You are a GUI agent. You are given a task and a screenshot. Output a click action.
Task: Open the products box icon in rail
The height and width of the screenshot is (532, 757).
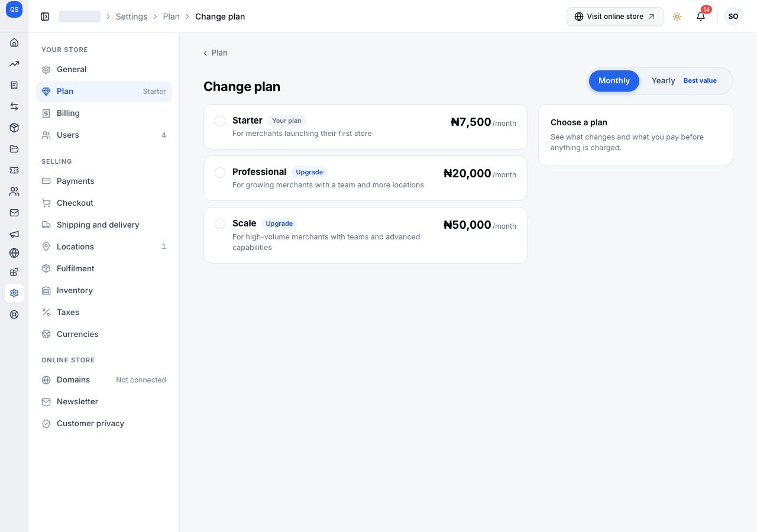point(14,128)
